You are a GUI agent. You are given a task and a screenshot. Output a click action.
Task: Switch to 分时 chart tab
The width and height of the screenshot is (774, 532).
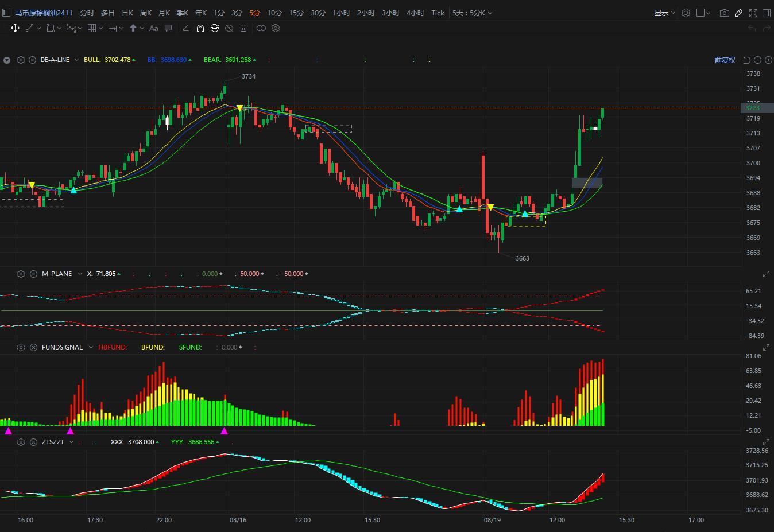coord(87,13)
